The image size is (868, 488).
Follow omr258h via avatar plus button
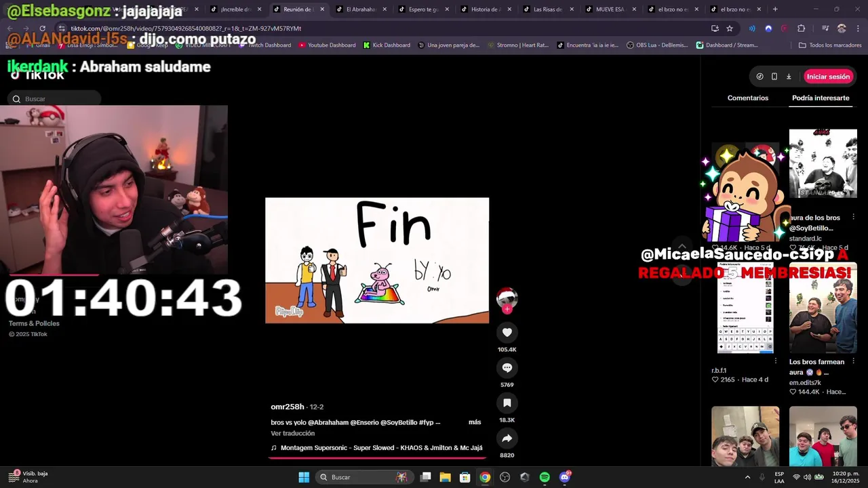507,309
